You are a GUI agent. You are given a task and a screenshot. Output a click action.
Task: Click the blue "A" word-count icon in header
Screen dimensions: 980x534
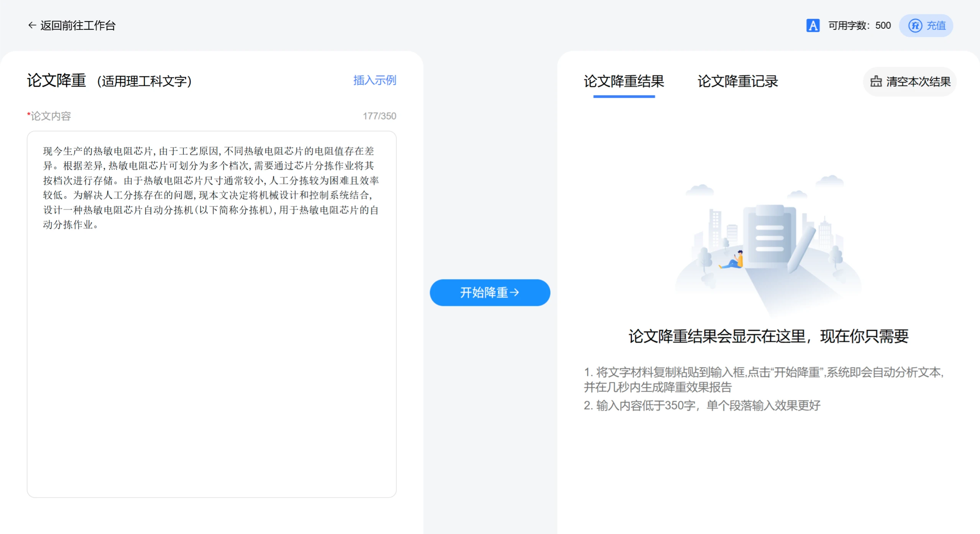tap(814, 26)
